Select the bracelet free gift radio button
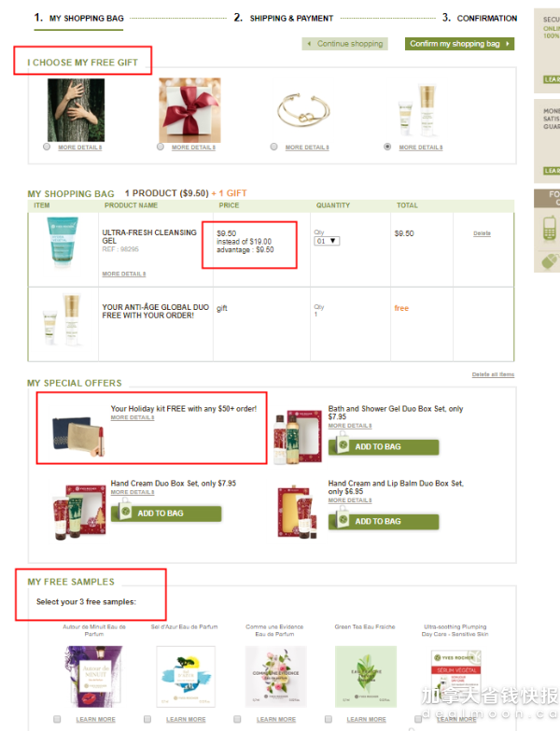Viewport: 560px width, 731px height. pyautogui.click(x=274, y=147)
